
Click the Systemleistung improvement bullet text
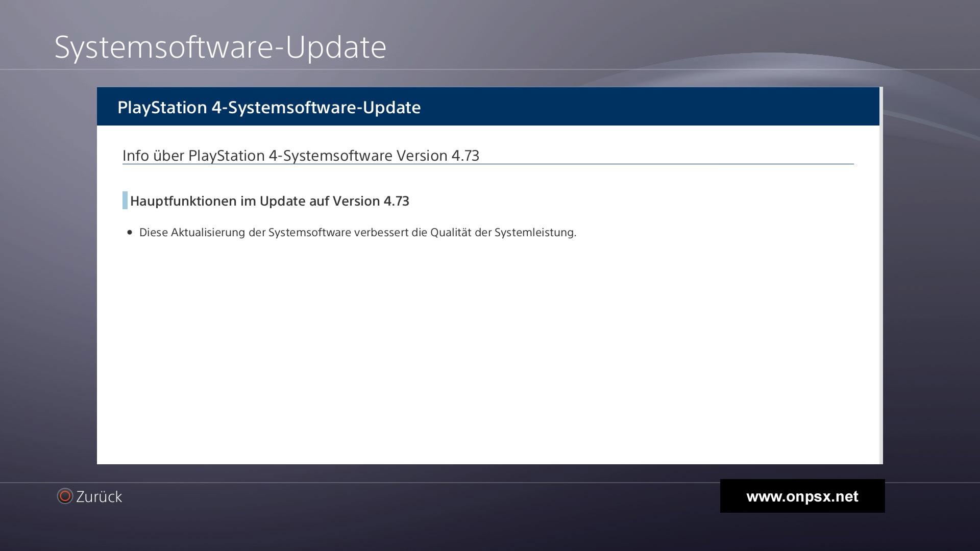point(358,233)
